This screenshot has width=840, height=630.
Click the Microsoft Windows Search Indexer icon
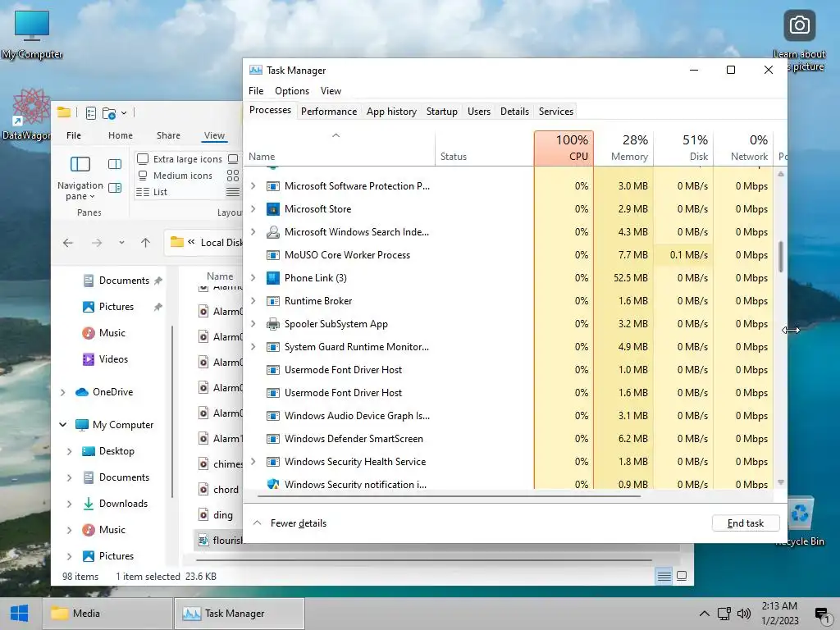(x=272, y=232)
